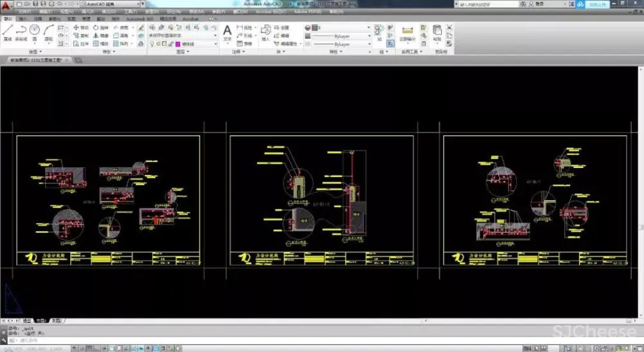Select the Line drawing tool
The width and height of the screenshot is (644, 352).
[7, 31]
